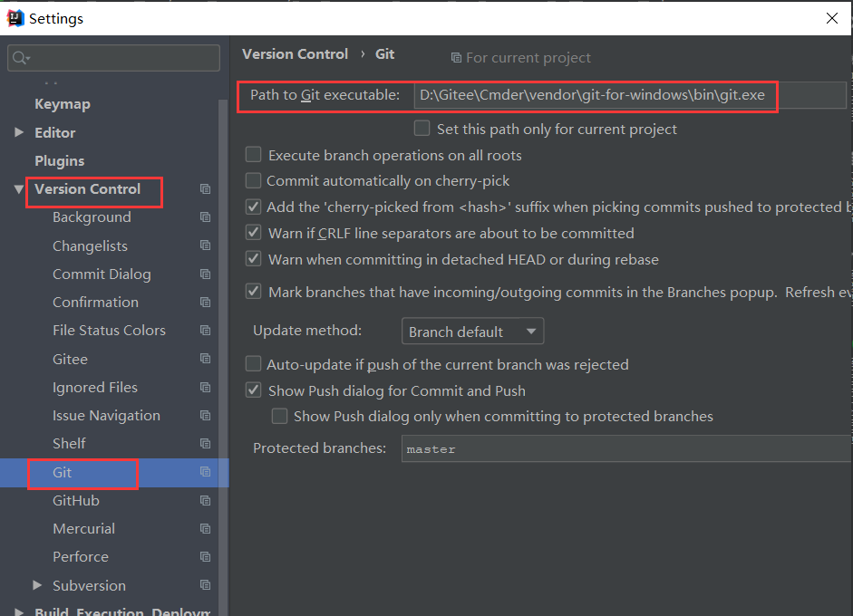Open the Confirmation settings page
The image size is (853, 616).
point(96,303)
